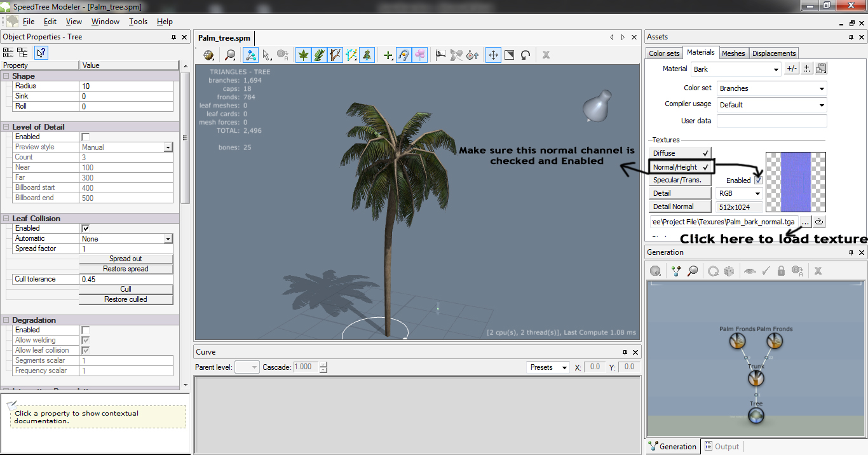The image size is (868, 455).
Task: Click the Detail Normal texture button
Action: coord(681,207)
